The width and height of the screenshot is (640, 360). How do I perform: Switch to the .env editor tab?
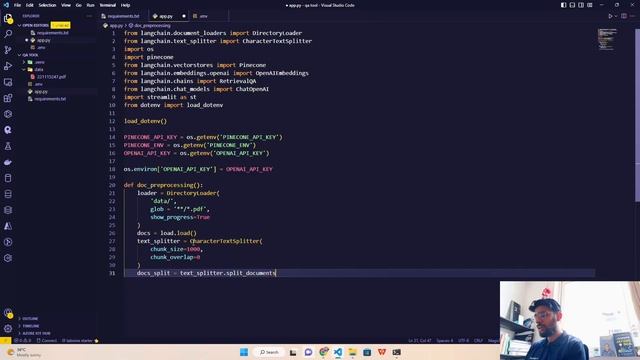point(203,16)
